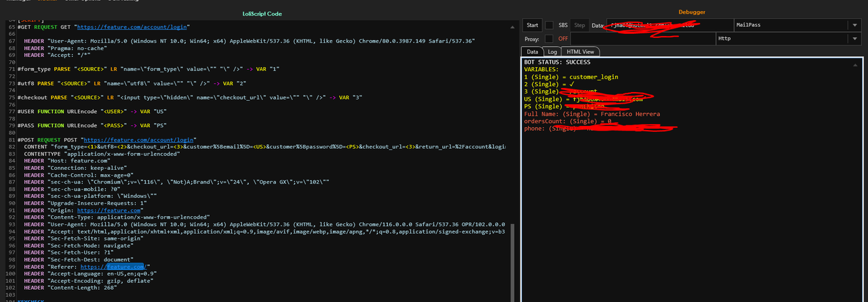Click the Start button in the Debugger
868x302 pixels.
pyautogui.click(x=532, y=26)
